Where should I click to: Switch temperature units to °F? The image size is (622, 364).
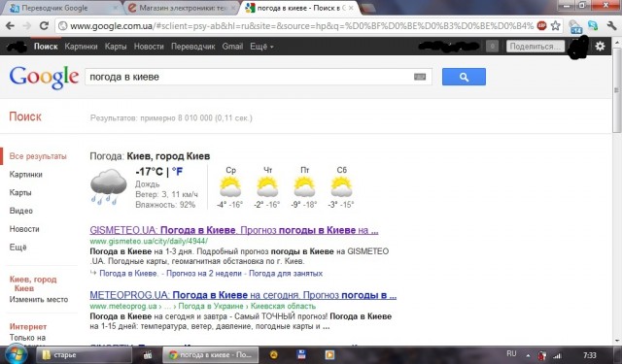pyautogui.click(x=177, y=172)
